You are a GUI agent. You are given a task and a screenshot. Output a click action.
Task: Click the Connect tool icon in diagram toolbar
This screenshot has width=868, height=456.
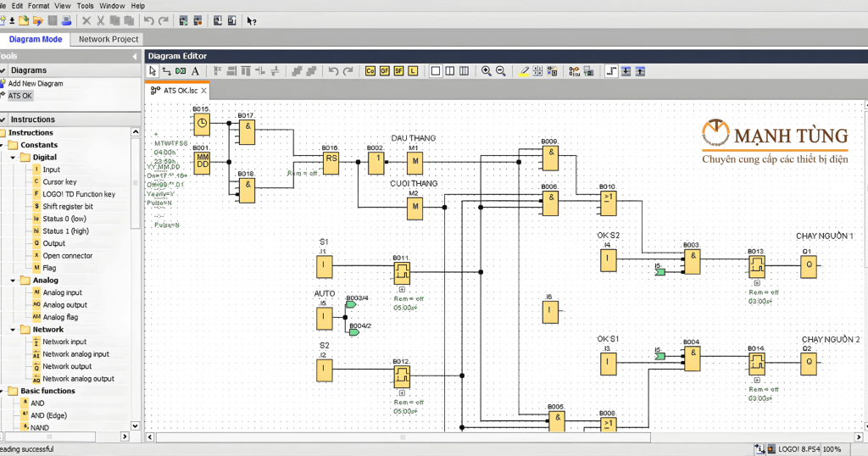166,71
